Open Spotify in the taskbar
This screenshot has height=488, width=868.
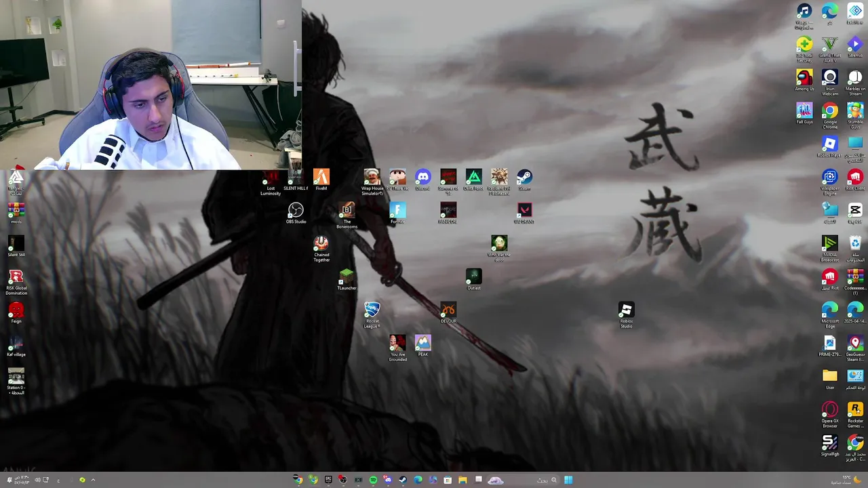point(373,480)
